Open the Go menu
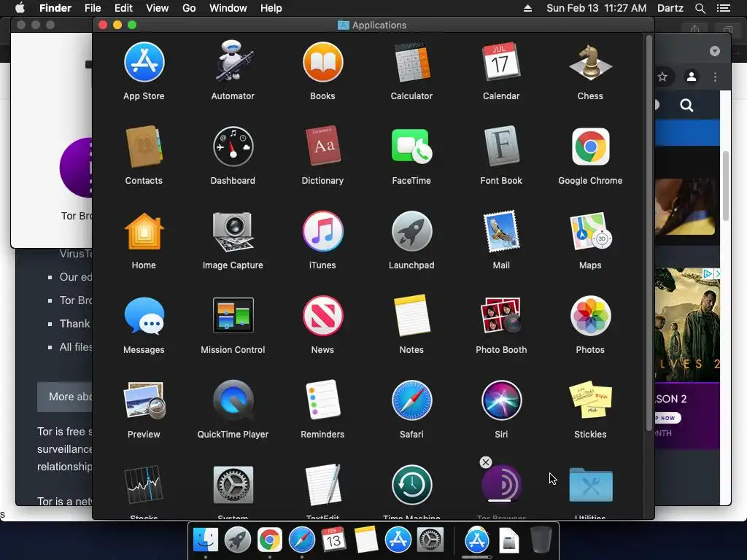This screenshot has height=560, width=747. point(189,8)
